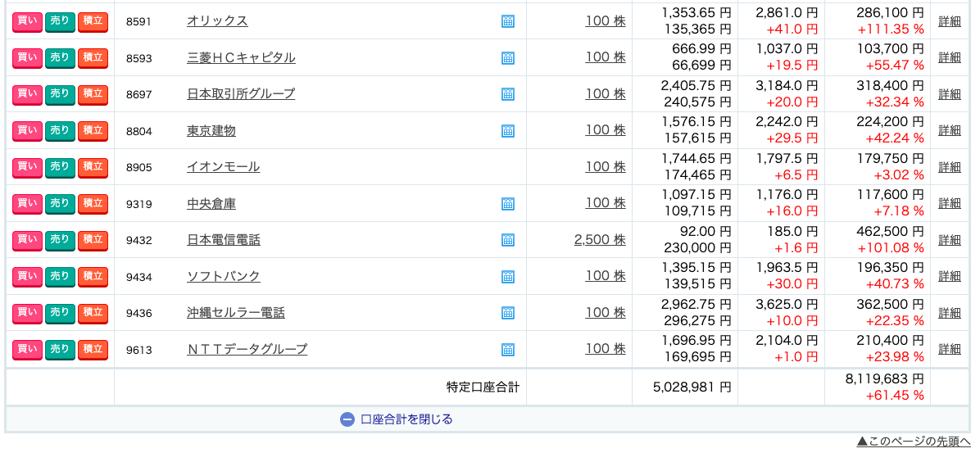Image resolution: width=980 pixels, height=453 pixels.
Task: Click 売り button for ソフトバンク
Action: coord(60,276)
